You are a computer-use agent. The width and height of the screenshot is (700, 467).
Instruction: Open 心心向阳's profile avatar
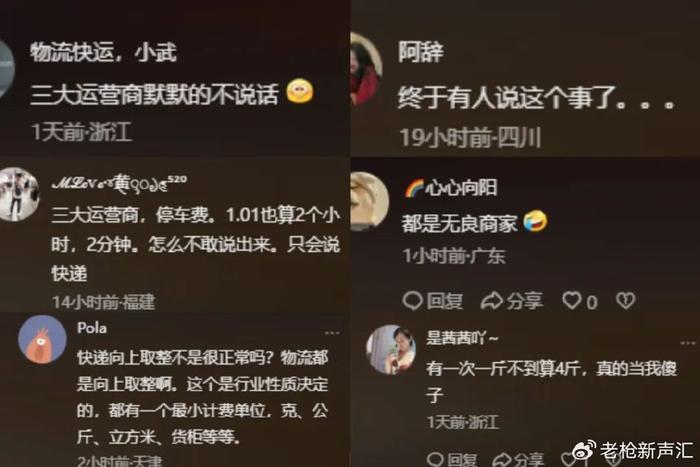[x=370, y=201]
